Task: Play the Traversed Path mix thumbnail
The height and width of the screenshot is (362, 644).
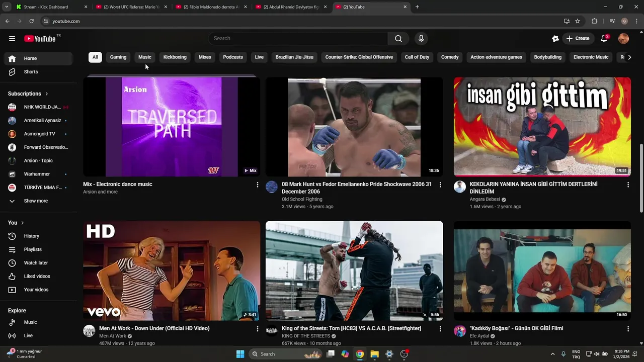Action: coord(172,127)
